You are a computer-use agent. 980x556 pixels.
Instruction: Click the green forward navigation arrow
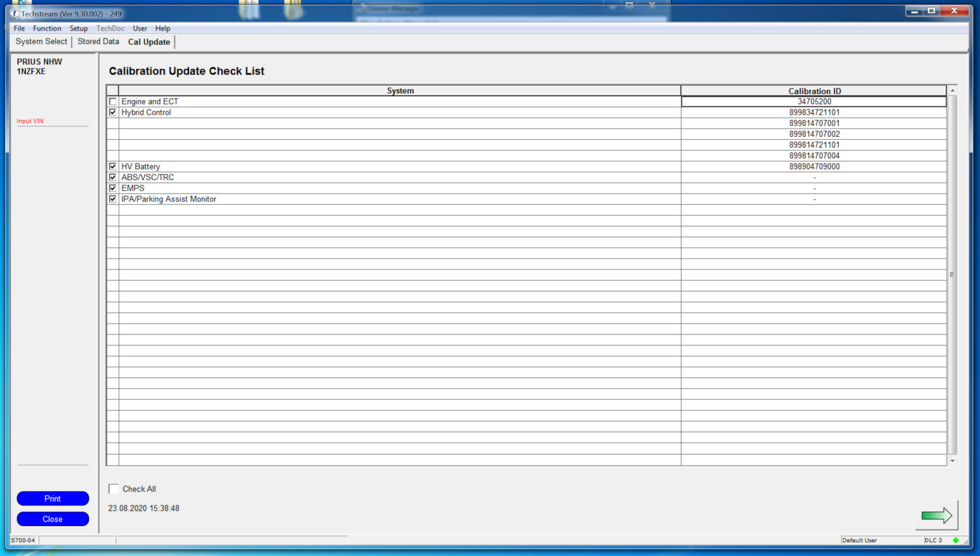pos(938,515)
